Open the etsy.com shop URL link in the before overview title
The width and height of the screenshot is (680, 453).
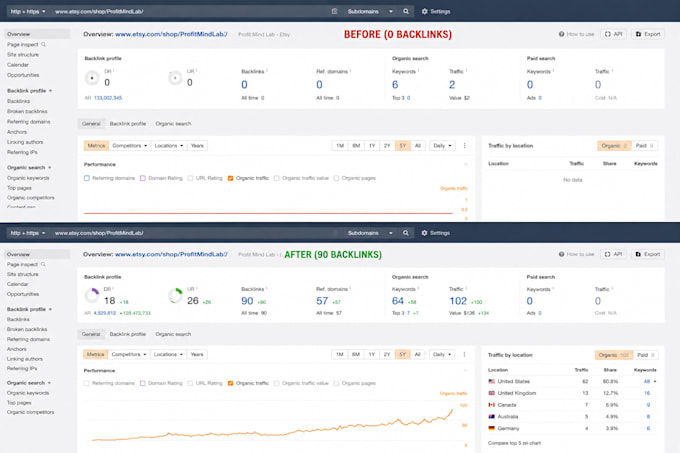(171, 34)
